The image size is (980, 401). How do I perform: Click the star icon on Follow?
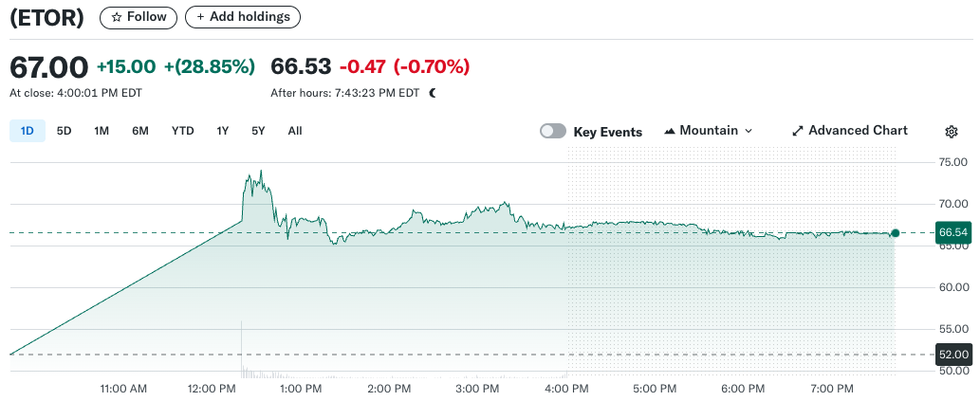click(117, 17)
